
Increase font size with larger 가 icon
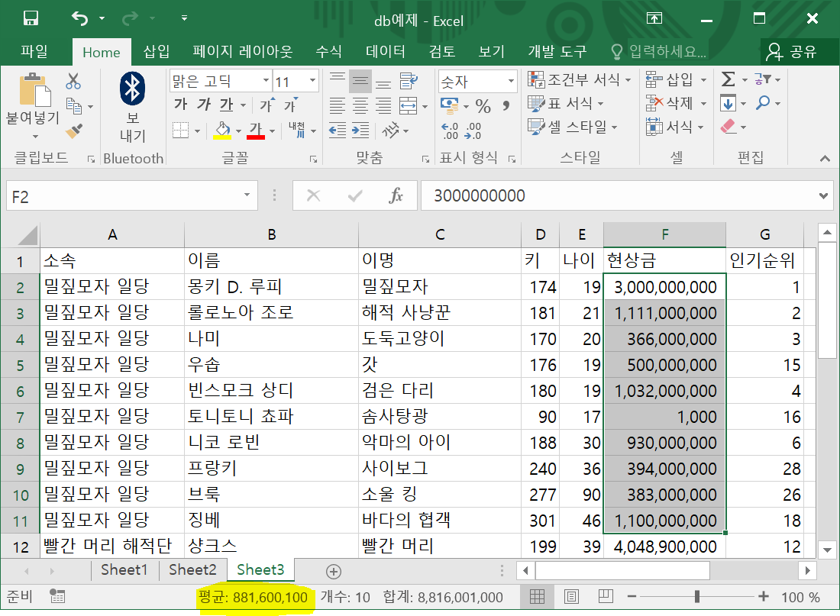[267, 105]
